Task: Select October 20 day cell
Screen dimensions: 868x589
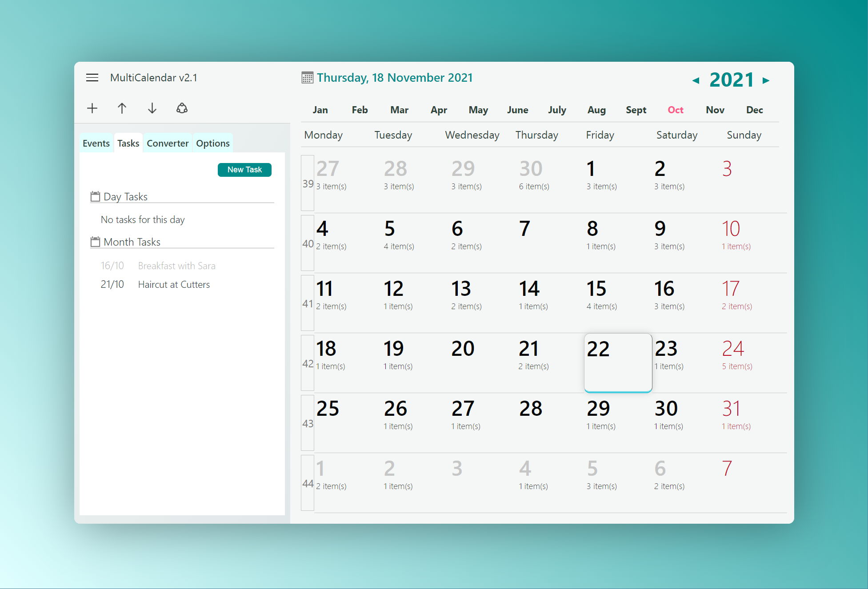Action: [x=483, y=363]
